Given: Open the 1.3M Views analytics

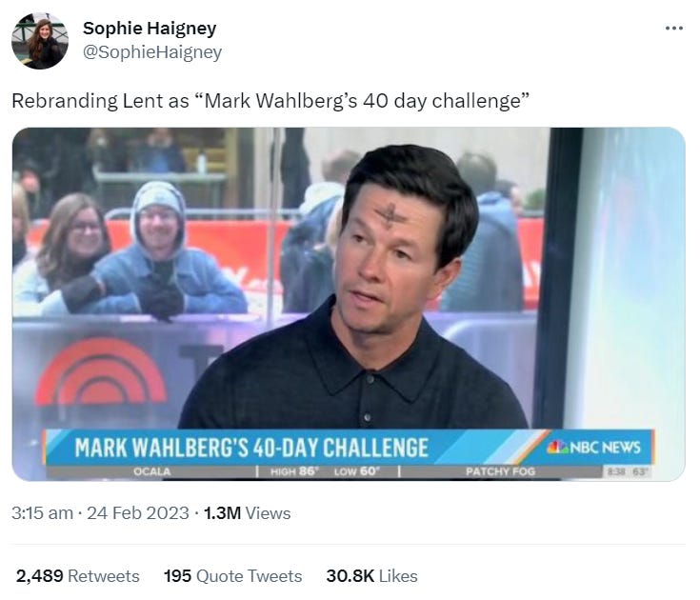Looking at the screenshot, I should [248, 513].
